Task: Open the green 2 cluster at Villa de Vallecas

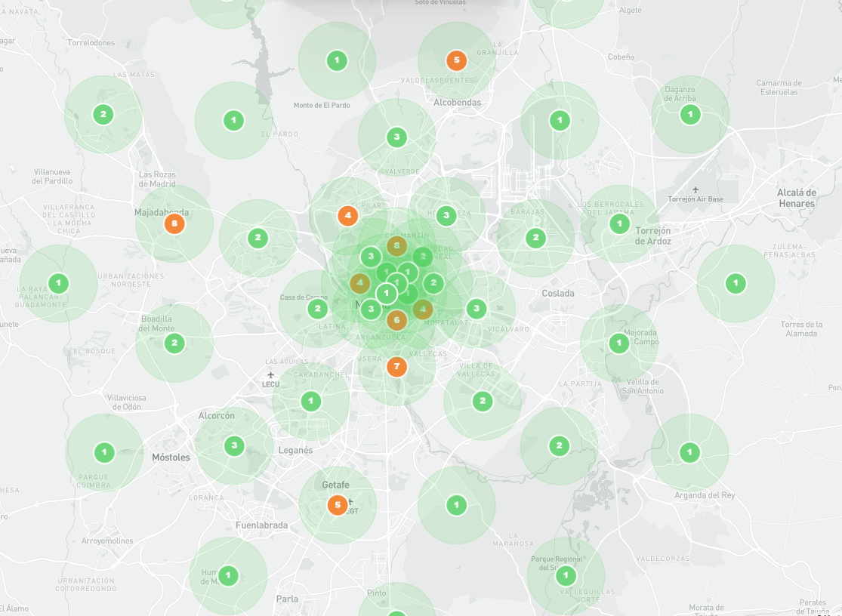Action: (483, 401)
